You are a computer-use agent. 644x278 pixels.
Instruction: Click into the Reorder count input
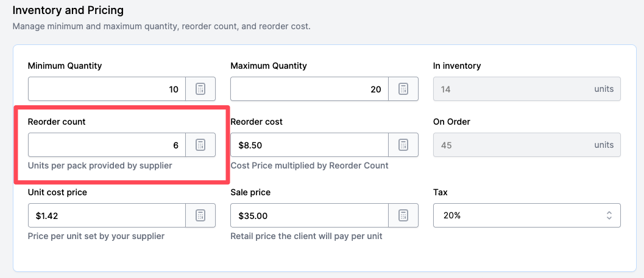coord(107,145)
